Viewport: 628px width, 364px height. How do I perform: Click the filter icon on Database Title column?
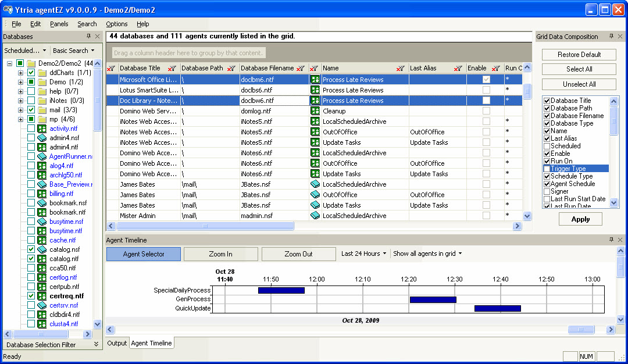172,69
